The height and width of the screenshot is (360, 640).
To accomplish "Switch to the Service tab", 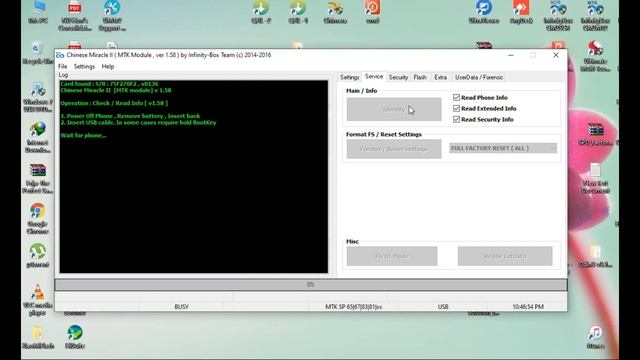I will (x=374, y=76).
